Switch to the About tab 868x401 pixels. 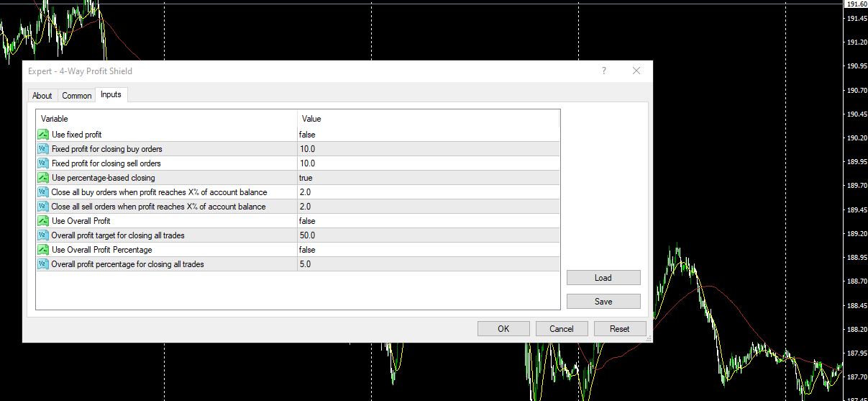[x=42, y=96]
